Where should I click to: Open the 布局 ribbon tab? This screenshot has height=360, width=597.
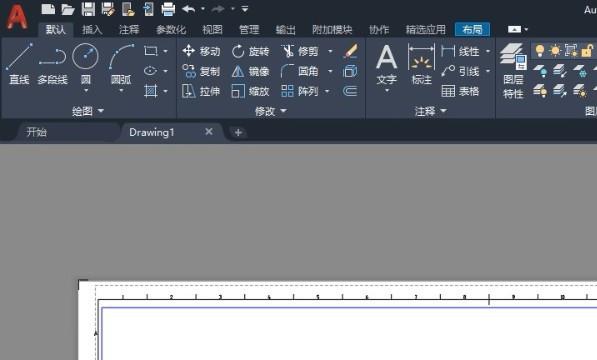pyautogui.click(x=472, y=29)
